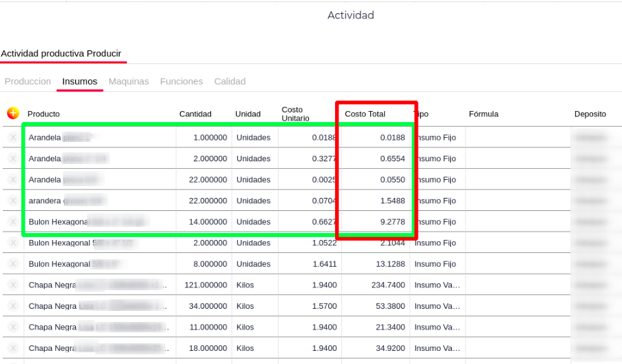Remove the Chapa Negra row totaling 53.3800
Screen dimensions: 622x364
(x=12, y=306)
